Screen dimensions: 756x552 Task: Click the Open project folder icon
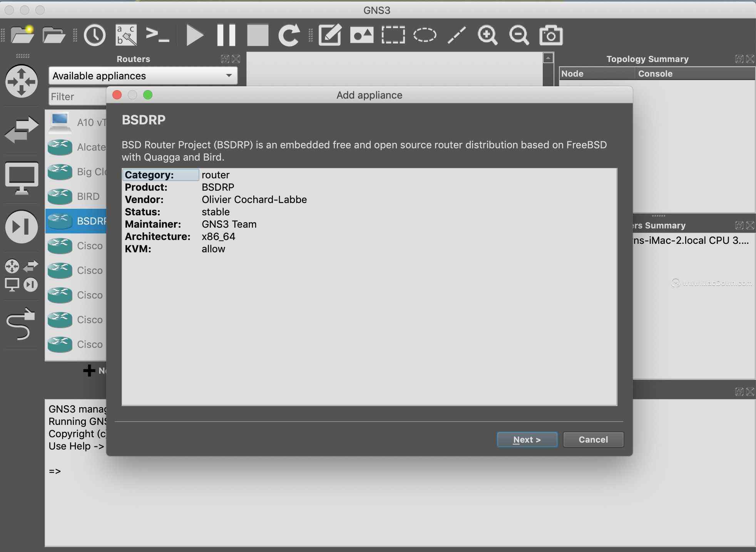54,35
